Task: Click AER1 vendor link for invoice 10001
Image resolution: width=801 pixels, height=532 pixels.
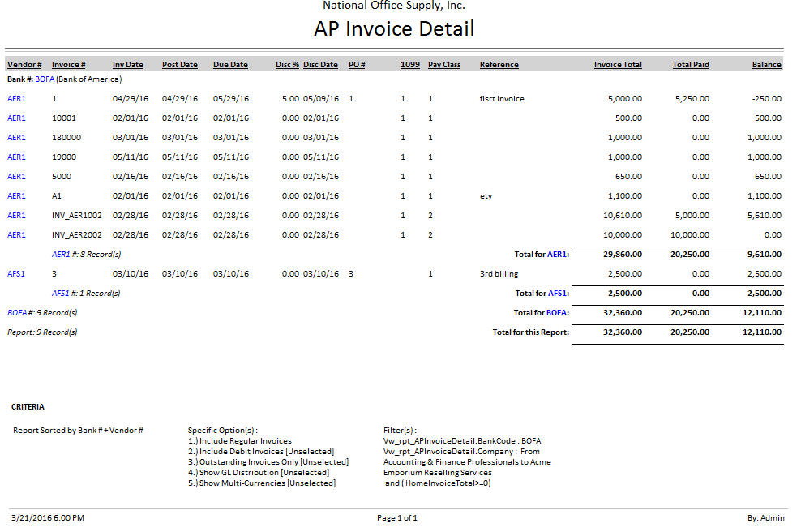Action: pyautogui.click(x=16, y=118)
